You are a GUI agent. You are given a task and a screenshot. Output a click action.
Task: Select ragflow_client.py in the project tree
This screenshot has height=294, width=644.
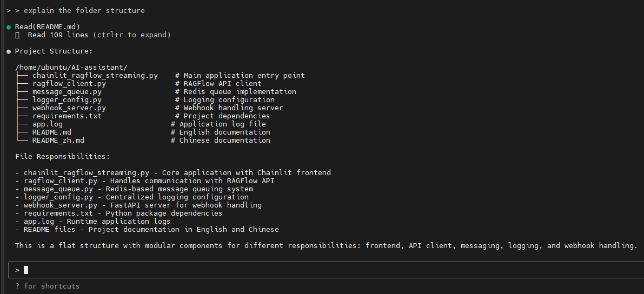(x=69, y=84)
